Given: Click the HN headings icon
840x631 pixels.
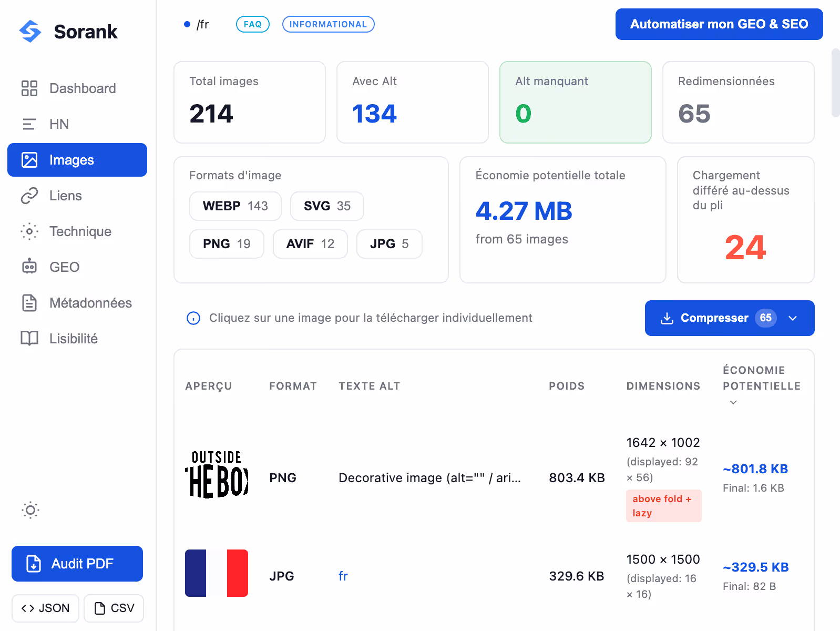Looking at the screenshot, I should 29,124.
